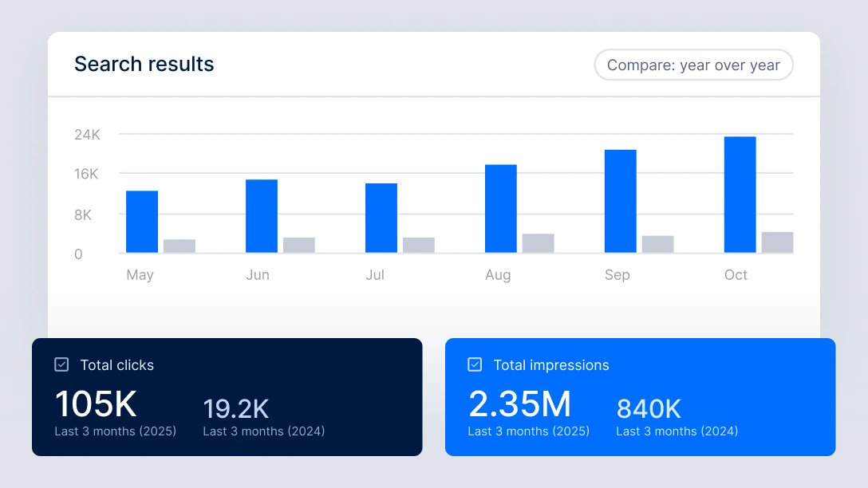The image size is (868, 488).
Task: Click the blue Aug bar
Action: click(501, 209)
